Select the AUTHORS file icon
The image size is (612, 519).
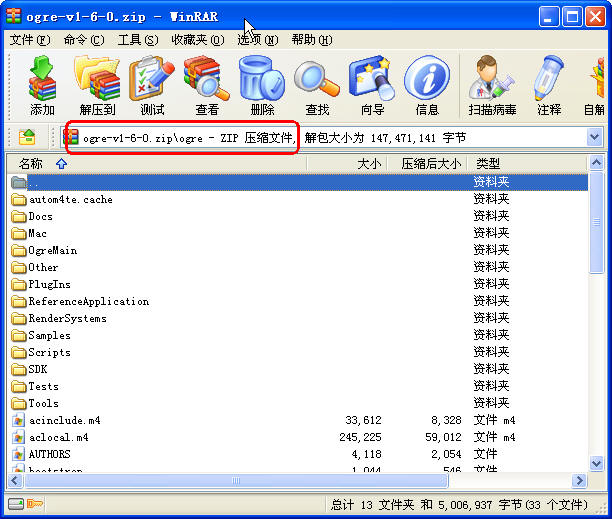[x=18, y=455]
